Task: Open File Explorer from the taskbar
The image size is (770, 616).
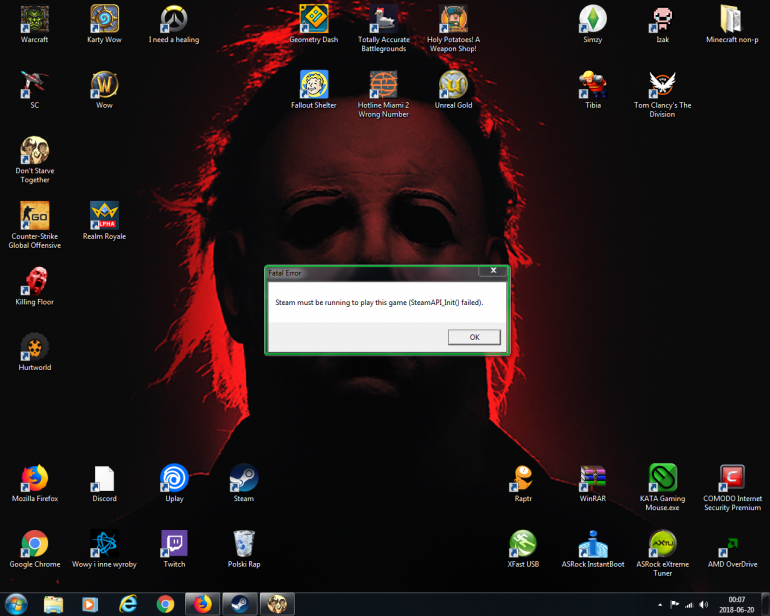Action: (x=53, y=604)
